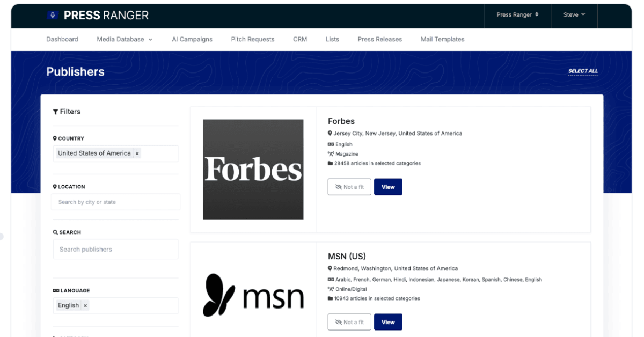Open the Press Ranger workspace switcher

[x=517, y=15]
